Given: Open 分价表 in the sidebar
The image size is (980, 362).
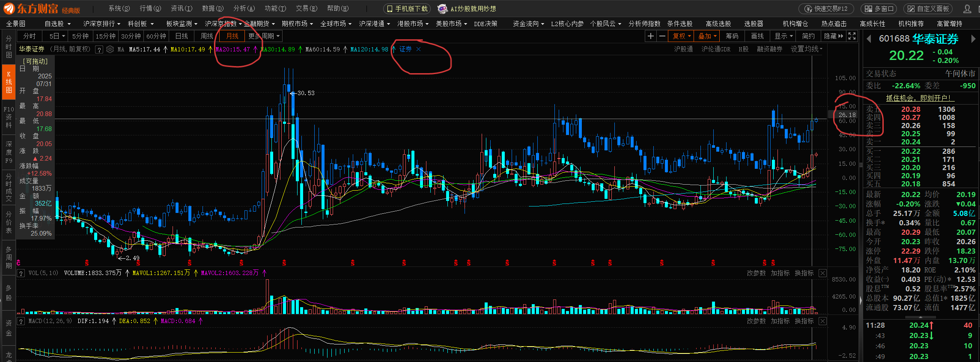Looking at the screenshot, I should [x=9, y=222].
